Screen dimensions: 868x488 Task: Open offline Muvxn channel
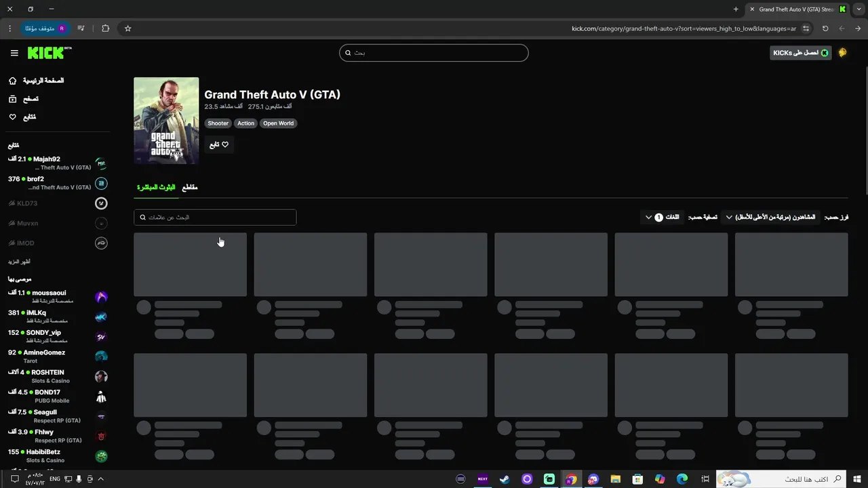58,223
